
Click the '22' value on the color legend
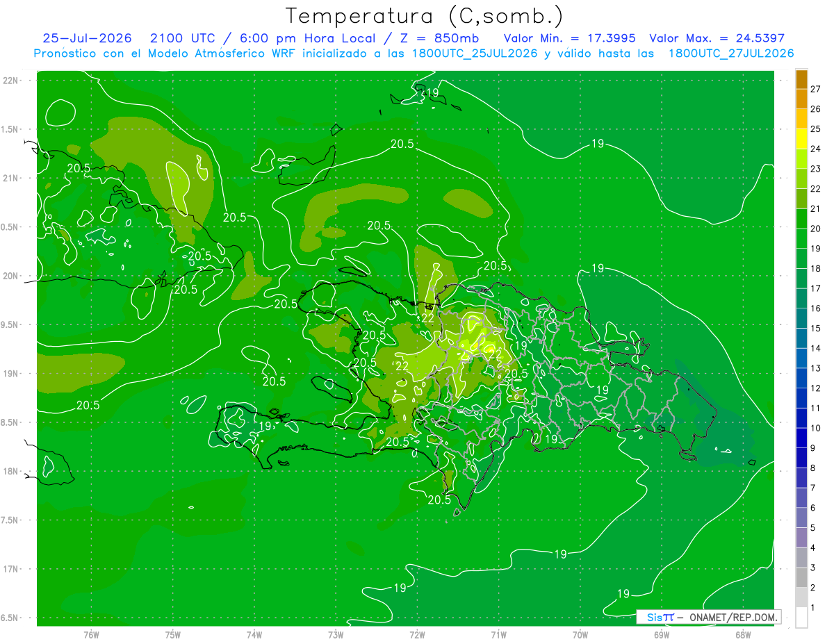point(816,188)
